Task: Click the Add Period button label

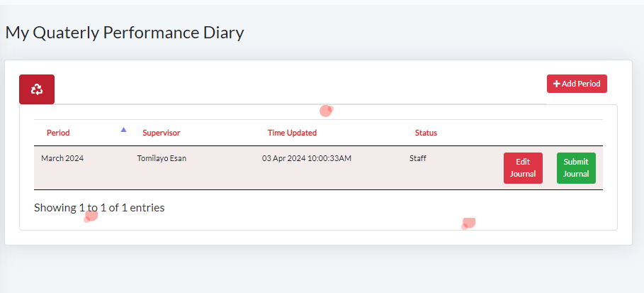Action: [x=581, y=84]
